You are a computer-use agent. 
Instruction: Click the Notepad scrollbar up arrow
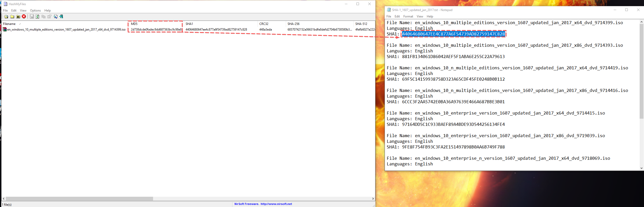click(641, 22)
